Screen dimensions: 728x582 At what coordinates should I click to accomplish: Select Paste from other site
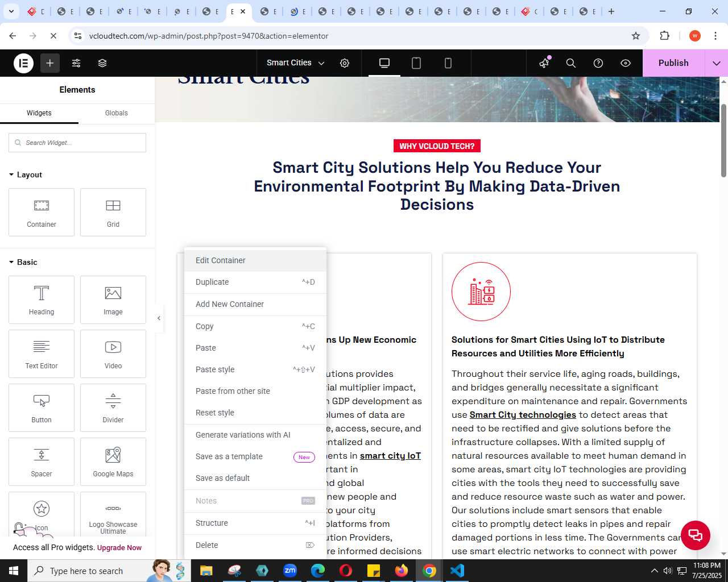coord(255,391)
